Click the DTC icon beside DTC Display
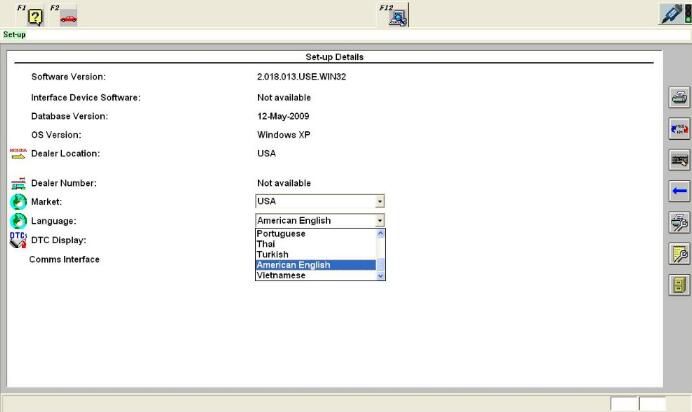This screenshot has height=412, width=692. (18, 240)
